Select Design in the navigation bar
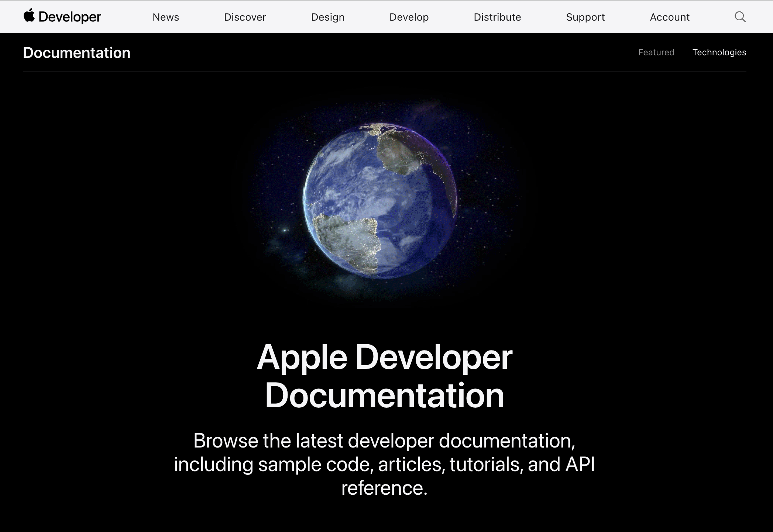Viewport: 773px width, 532px height. tap(327, 17)
